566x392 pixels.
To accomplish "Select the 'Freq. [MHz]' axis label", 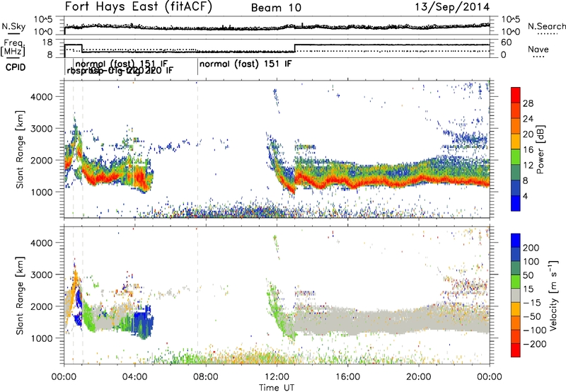I will pyautogui.click(x=13, y=47).
